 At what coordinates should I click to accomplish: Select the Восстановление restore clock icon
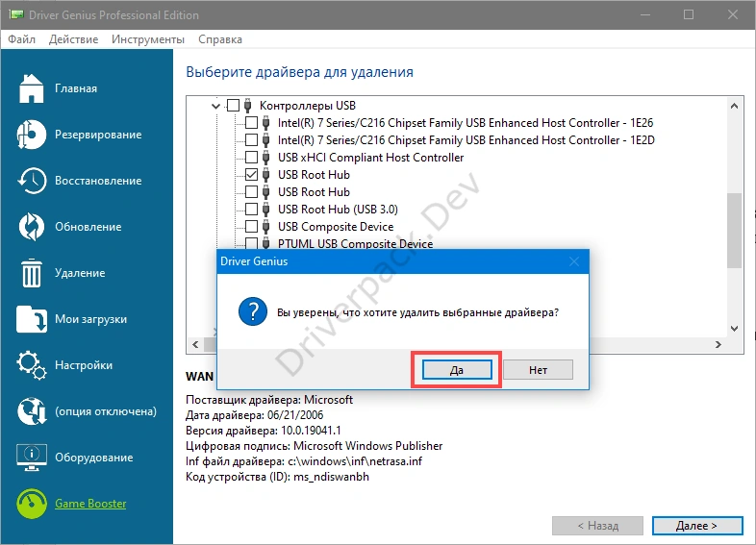click(x=32, y=181)
